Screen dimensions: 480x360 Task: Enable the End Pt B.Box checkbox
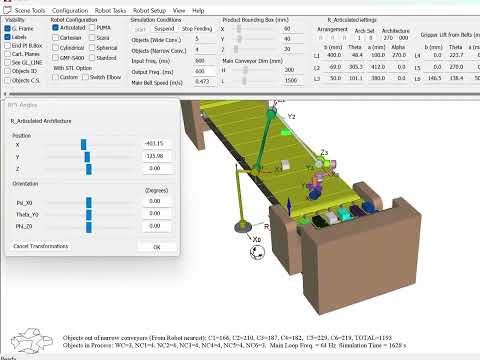[8, 46]
